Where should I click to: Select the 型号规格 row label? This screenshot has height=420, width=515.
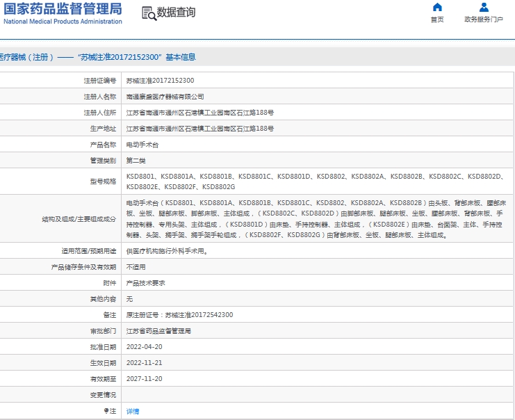pyautogui.click(x=103, y=181)
